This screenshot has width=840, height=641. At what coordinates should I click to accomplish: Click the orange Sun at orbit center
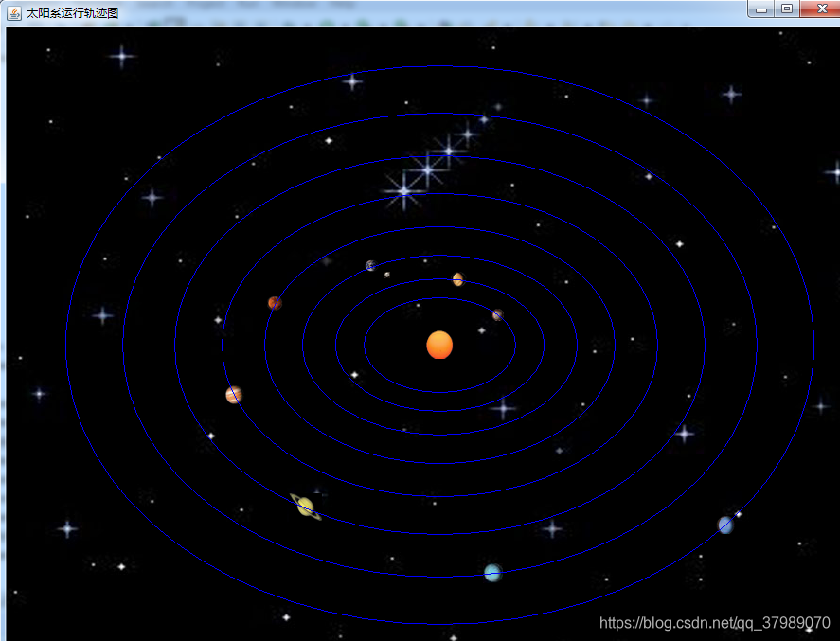[x=439, y=345]
